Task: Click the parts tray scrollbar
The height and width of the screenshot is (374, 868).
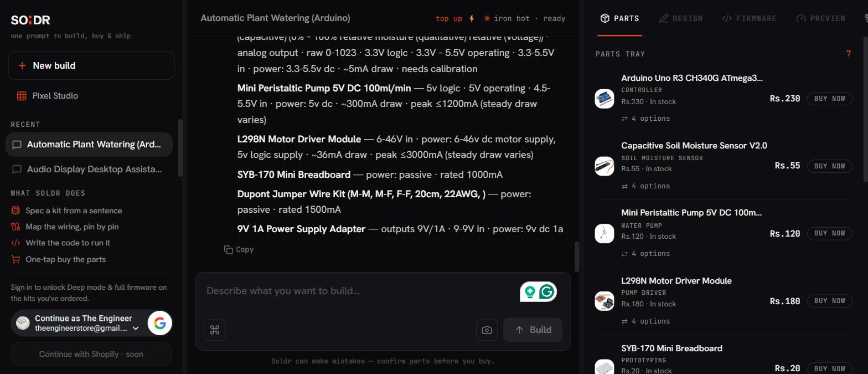Action: coord(865,110)
